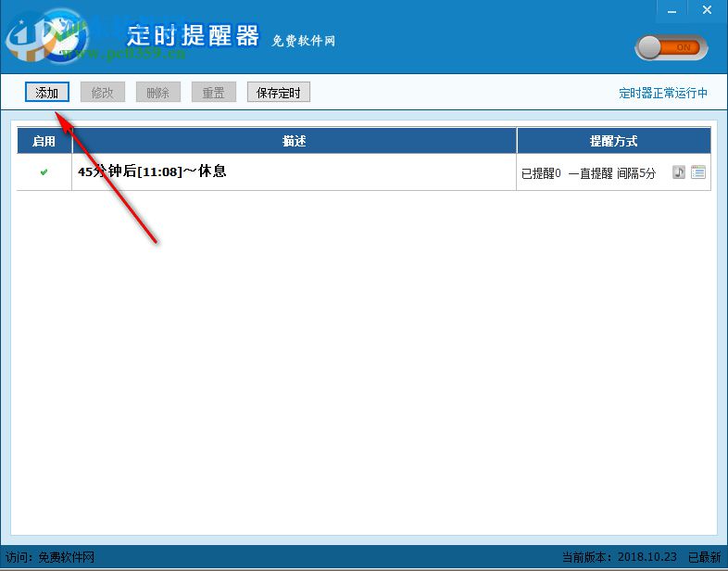Click the popup window icon in the reminder row
Image resolution: width=728 pixels, height=571 pixels.
coord(698,172)
